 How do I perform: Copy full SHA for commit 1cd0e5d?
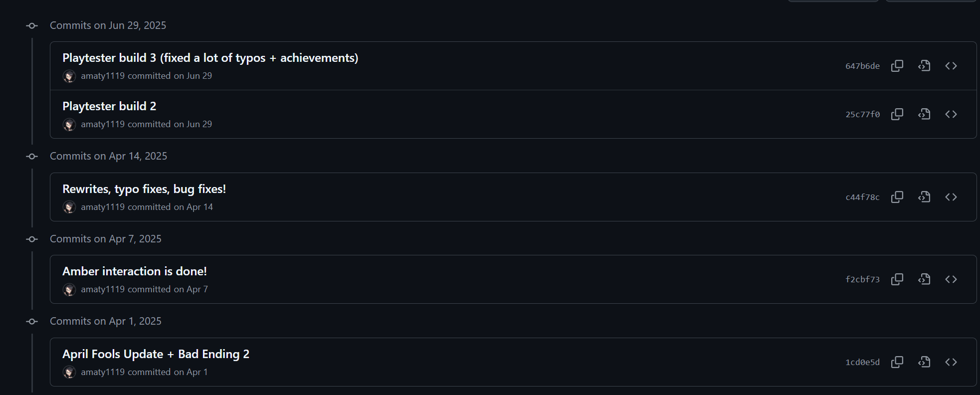(897, 362)
